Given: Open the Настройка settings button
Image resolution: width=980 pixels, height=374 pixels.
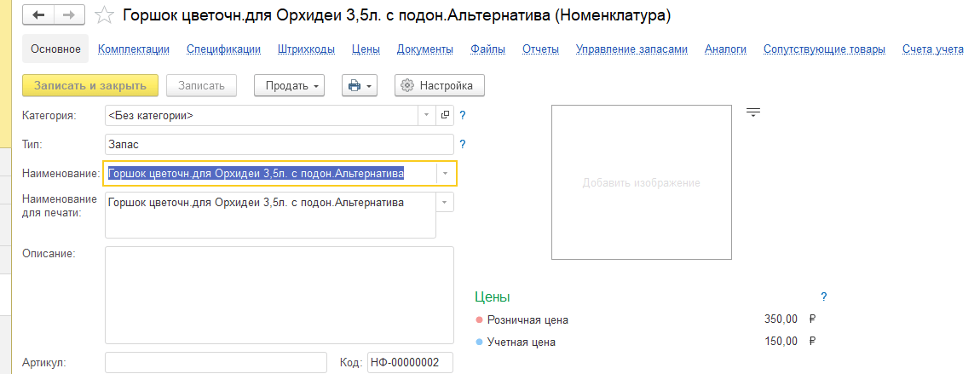Looking at the screenshot, I should [439, 85].
